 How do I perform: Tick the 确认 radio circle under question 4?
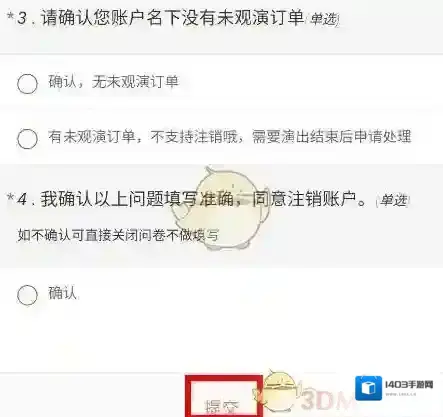[x=27, y=295]
